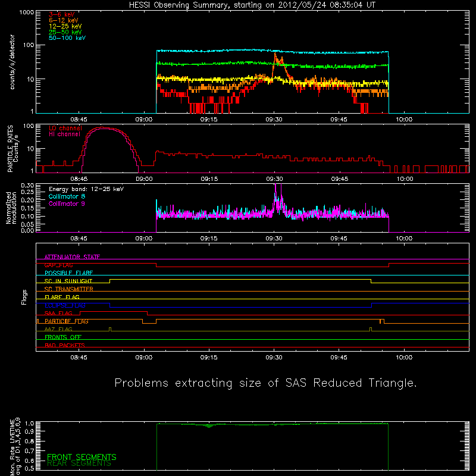Select the 6-12 keV legend label

pos(64,20)
